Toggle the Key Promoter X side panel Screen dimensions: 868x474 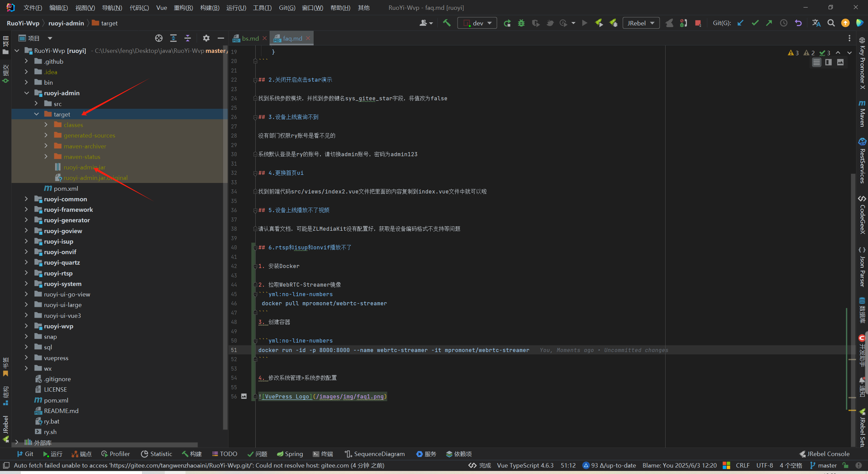[862, 63]
